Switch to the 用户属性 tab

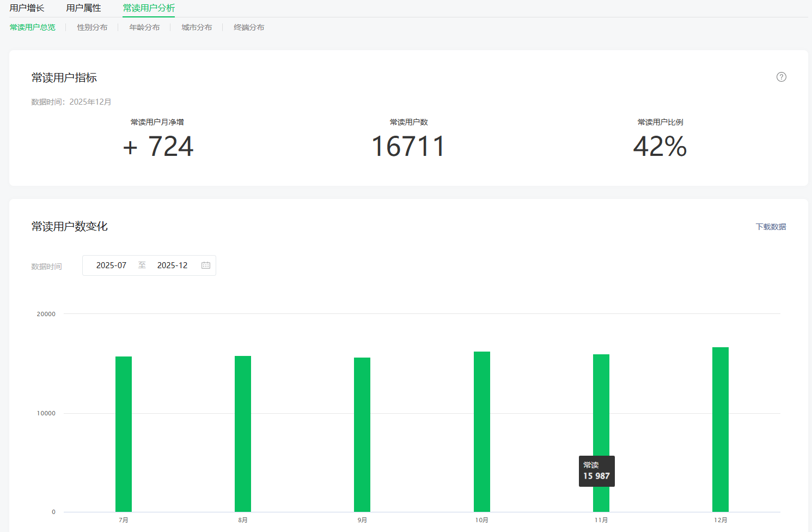83,8
